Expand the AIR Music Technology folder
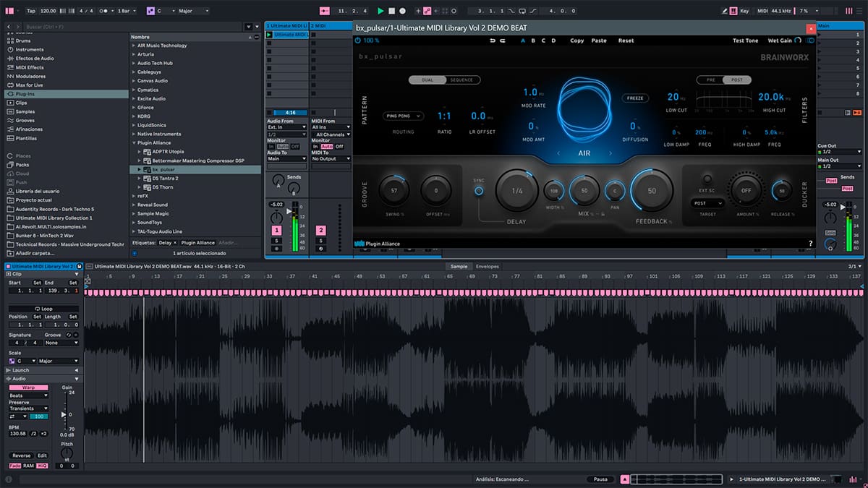 [134, 46]
